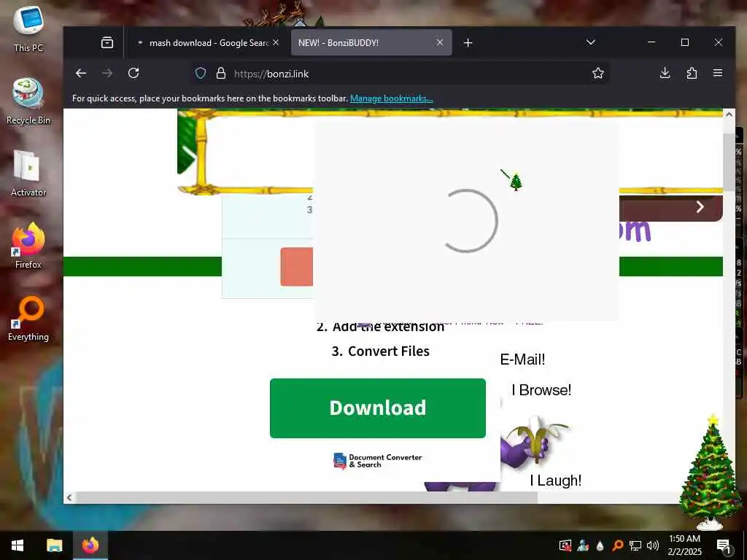Go back using the browser back arrow
This screenshot has height=560, width=747.
[81, 74]
